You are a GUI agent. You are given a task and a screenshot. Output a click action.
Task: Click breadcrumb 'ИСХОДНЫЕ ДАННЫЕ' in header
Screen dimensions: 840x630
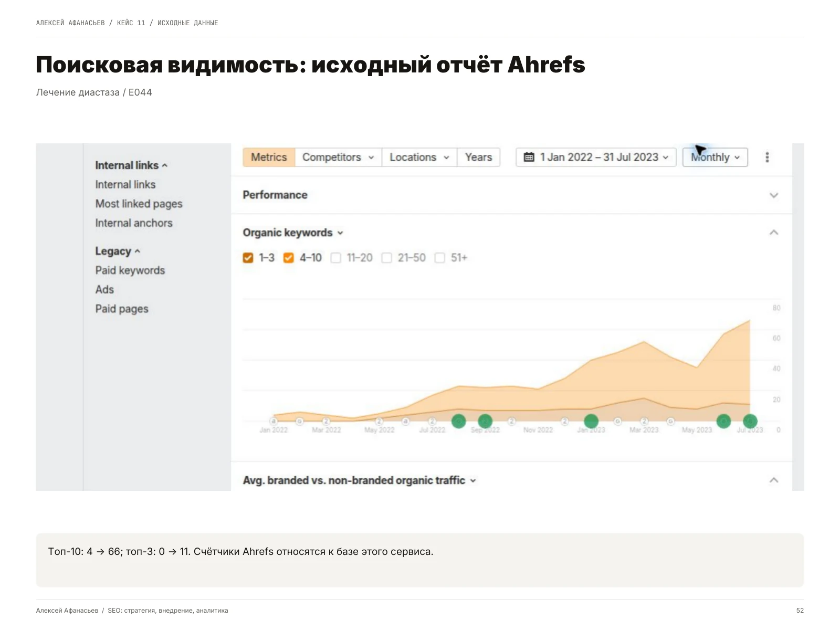tap(188, 23)
